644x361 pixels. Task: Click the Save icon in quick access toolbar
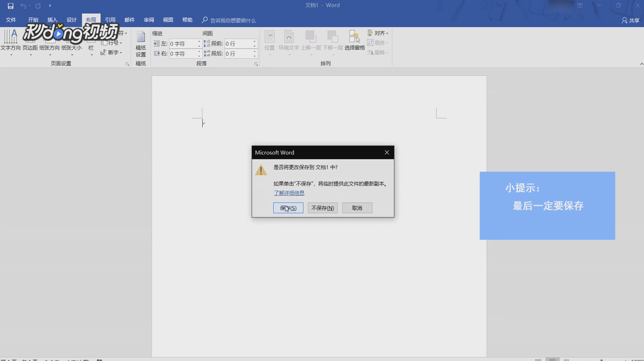(10, 6)
